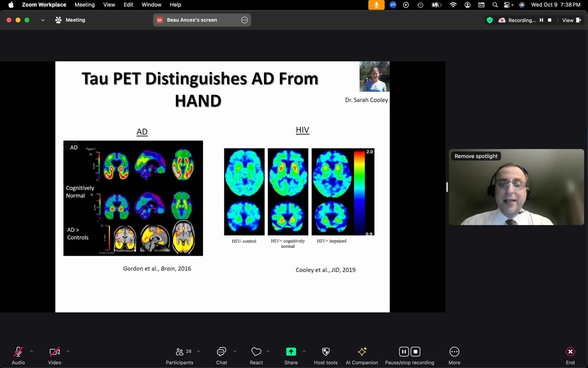Viewport: 588px width, 368px height.
Task: Open the Share options chevron
Action: pos(304,351)
